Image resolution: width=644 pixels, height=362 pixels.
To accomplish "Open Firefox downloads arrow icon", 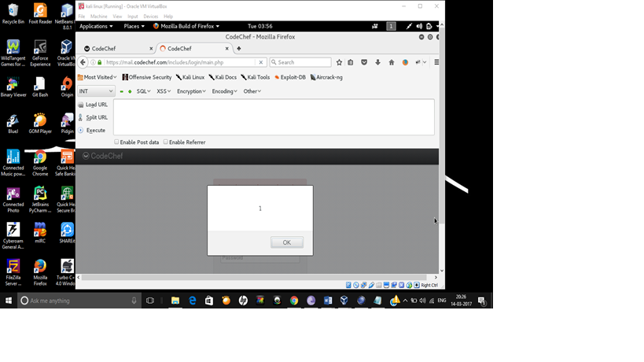I will click(377, 62).
